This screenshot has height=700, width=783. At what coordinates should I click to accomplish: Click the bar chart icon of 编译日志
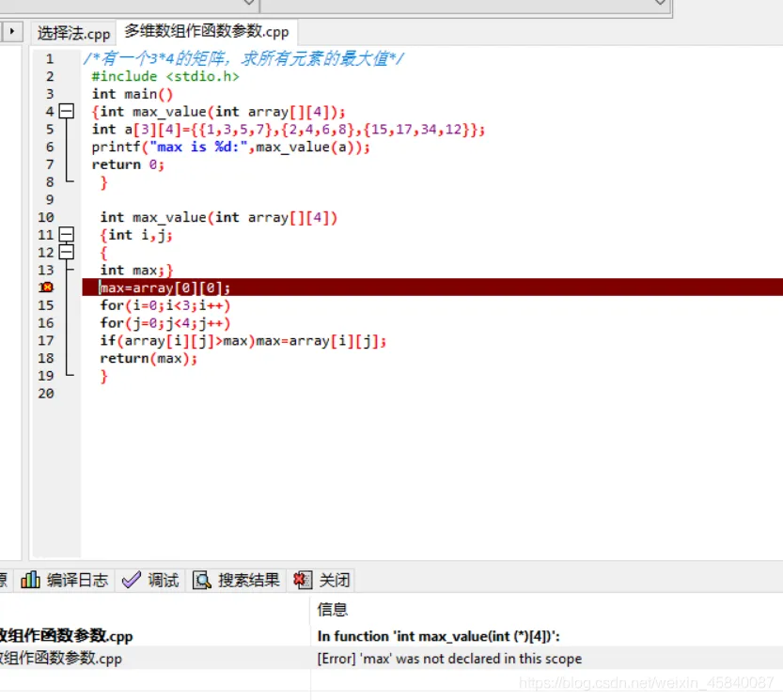click(x=30, y=580)
